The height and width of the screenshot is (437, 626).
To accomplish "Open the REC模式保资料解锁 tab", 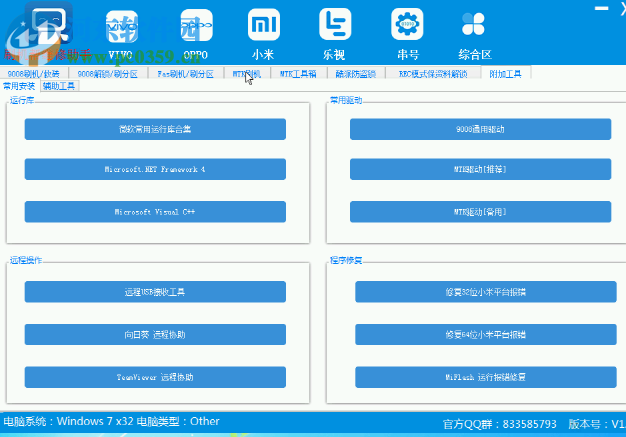I will tap(433, 74).
